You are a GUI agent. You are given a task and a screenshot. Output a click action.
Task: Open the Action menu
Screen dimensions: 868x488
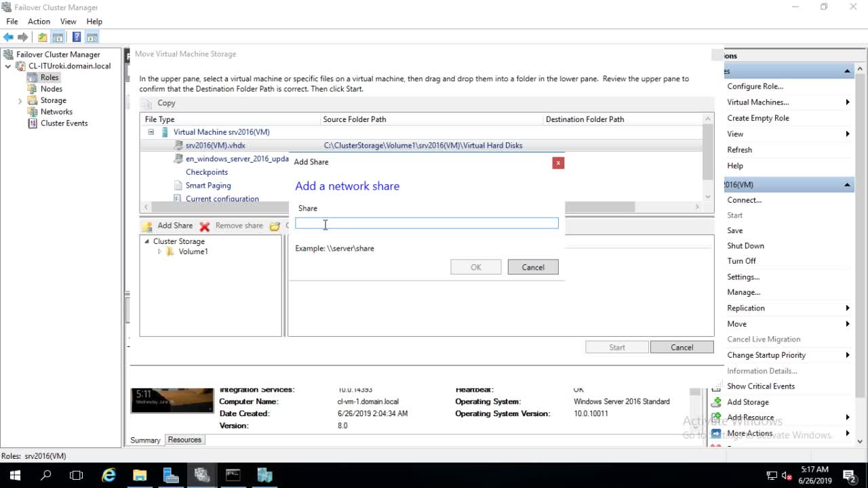click(39, 22)
